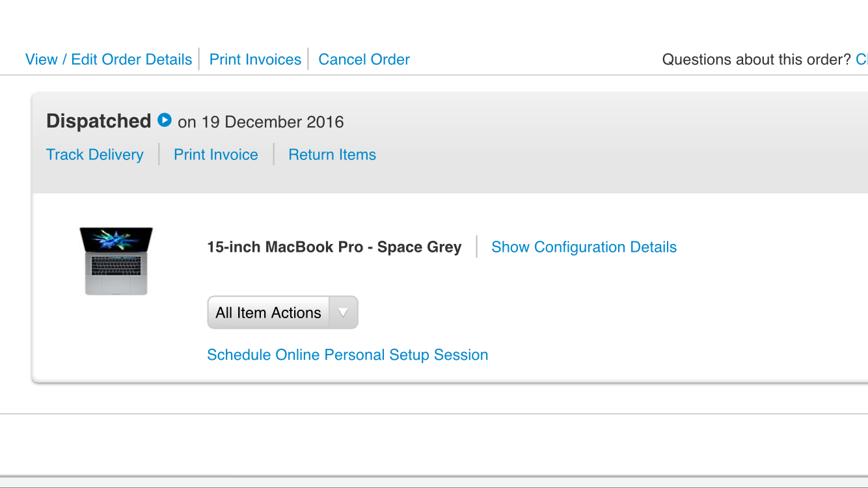Click the Dispatched status heading

pos(99,121)
